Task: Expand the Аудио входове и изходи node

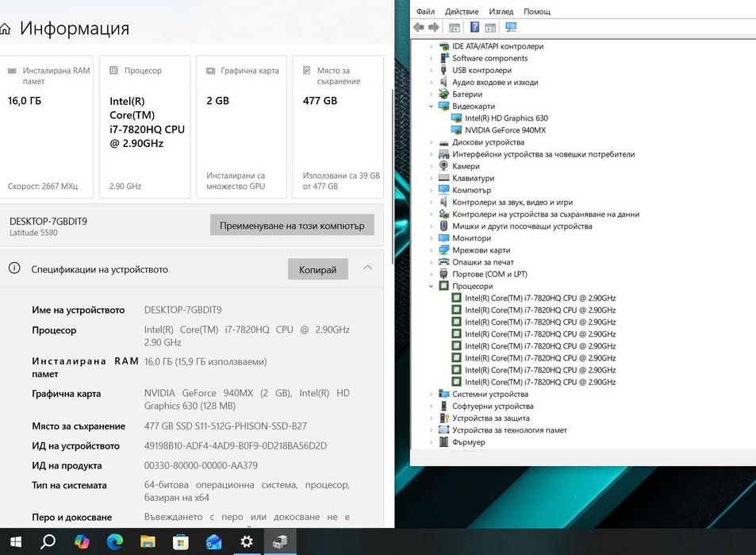Action: point(431,83)
